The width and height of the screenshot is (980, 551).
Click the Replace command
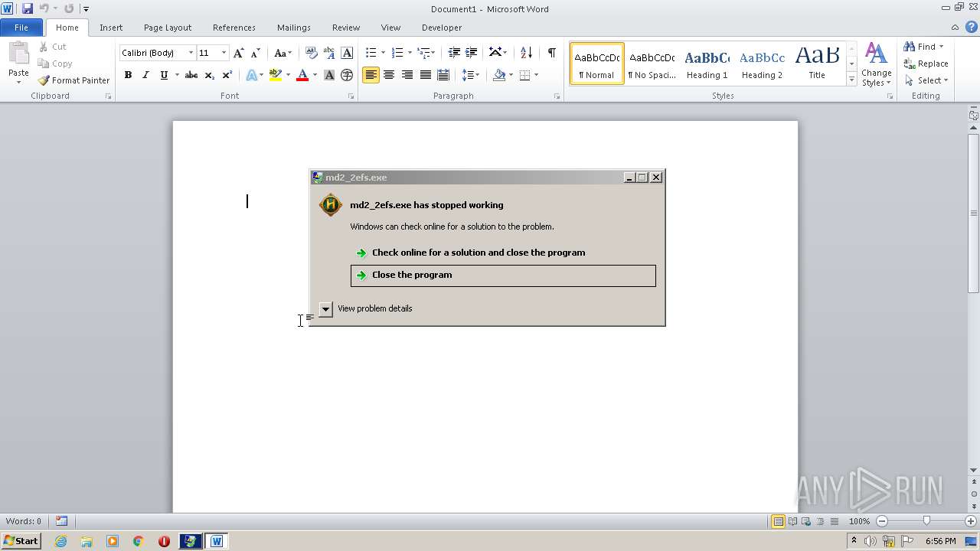coord(926,64)
